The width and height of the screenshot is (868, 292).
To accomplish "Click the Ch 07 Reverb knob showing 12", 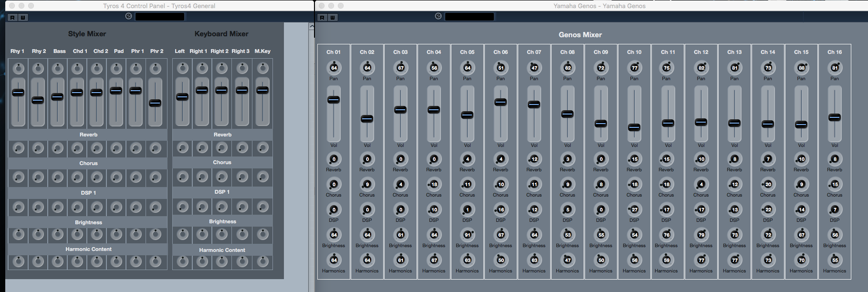I will coord(534,159).
